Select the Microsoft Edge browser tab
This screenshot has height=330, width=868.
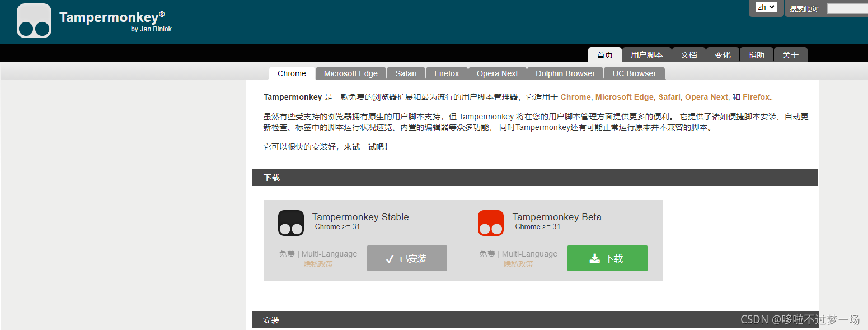coord(350,73)
